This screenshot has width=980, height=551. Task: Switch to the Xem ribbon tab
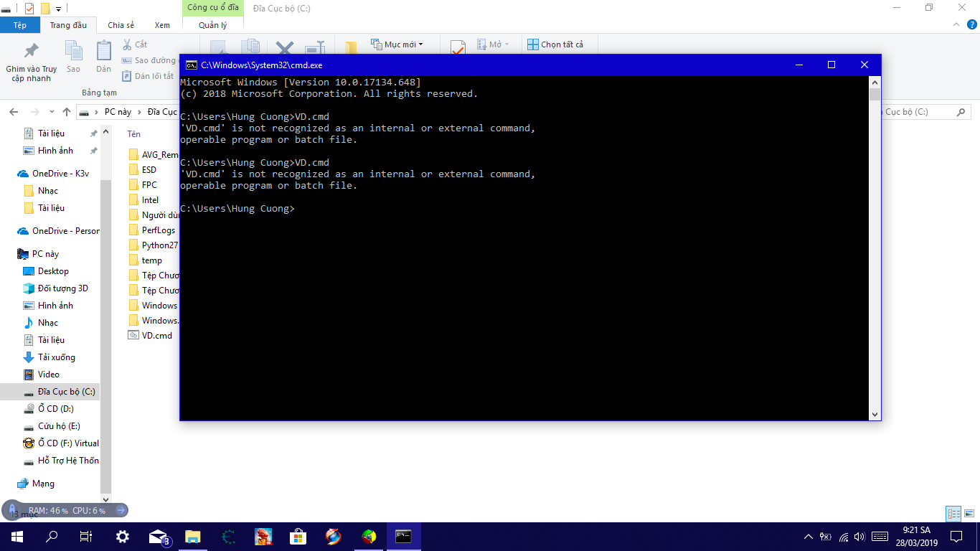click(162, 25)
